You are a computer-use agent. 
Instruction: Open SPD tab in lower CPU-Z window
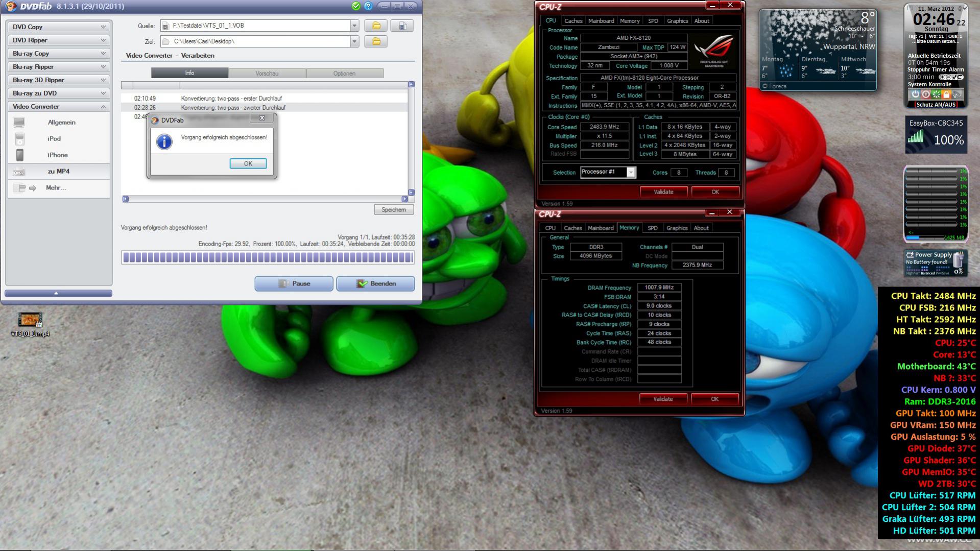(653, 228)
